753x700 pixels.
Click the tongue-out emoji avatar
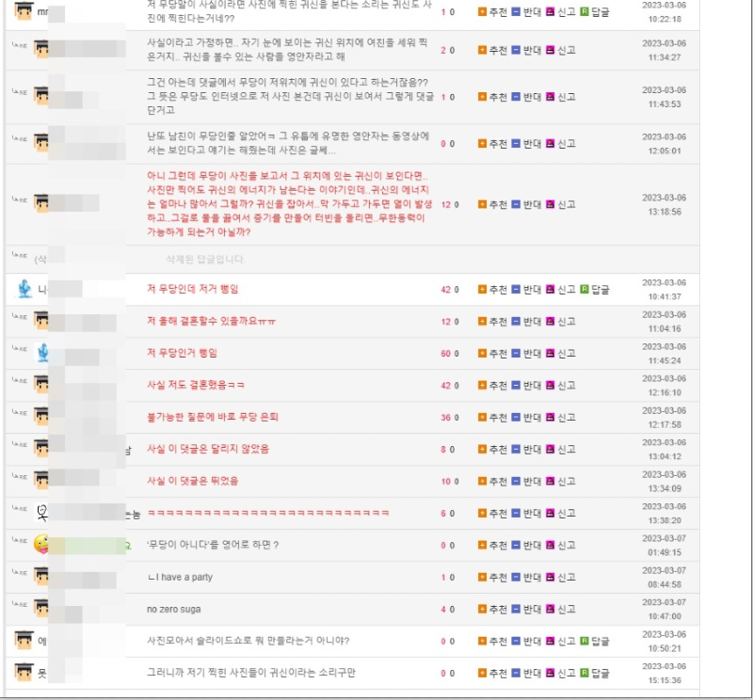click(x=41, y=544)
